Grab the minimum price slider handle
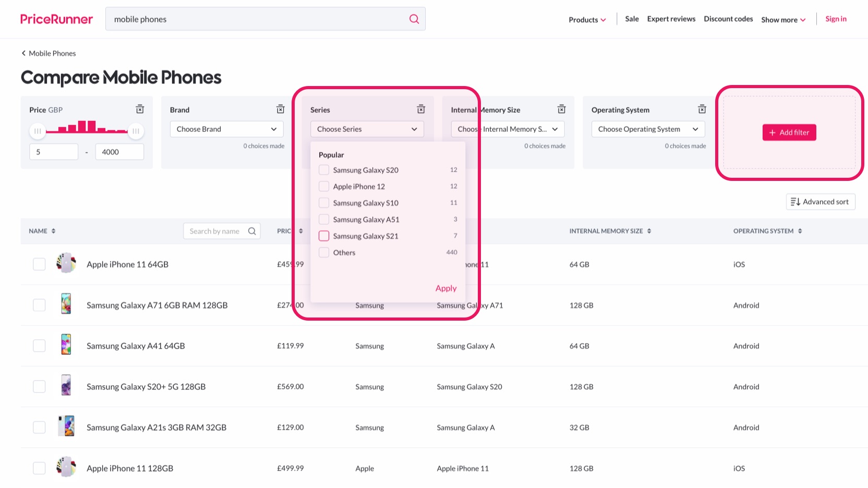 coord(38,131)
